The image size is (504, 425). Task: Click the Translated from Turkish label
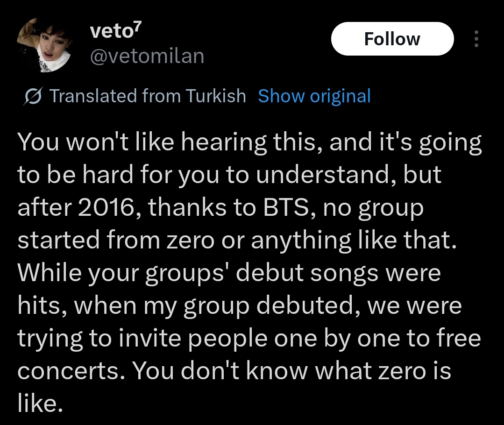(x=148, y=96)
